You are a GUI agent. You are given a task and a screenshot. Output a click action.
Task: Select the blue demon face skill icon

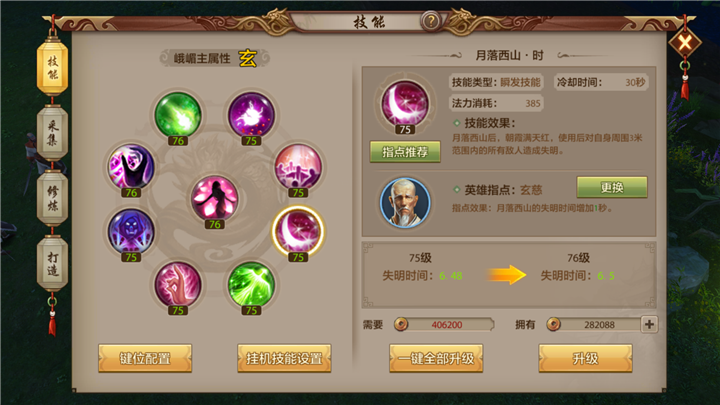(x=131, y=231)
